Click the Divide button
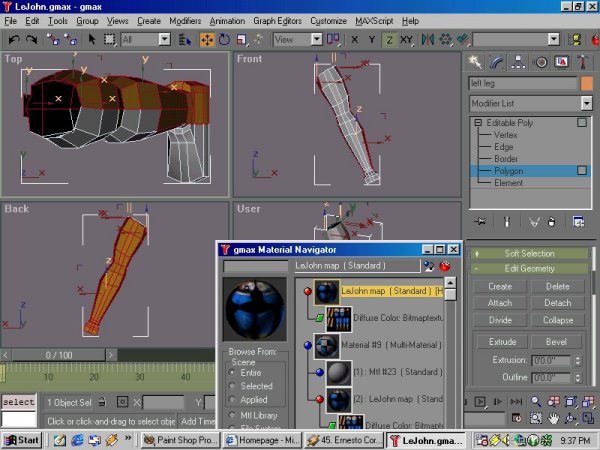 pyautogui.click(x=500, y=320)
